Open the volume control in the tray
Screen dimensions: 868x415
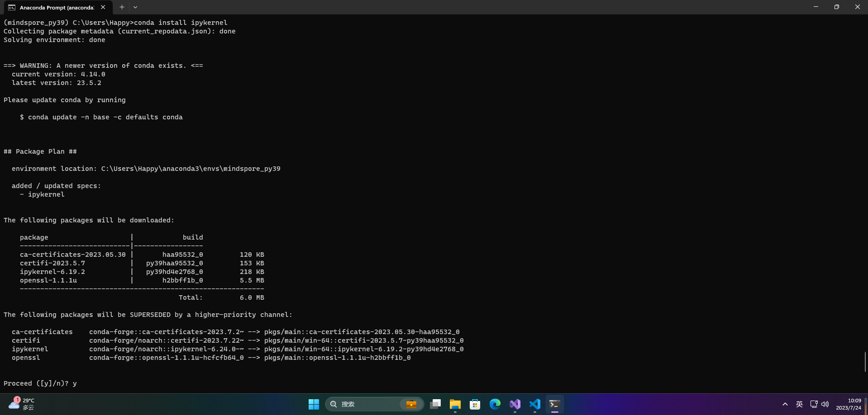pos(825,404)
